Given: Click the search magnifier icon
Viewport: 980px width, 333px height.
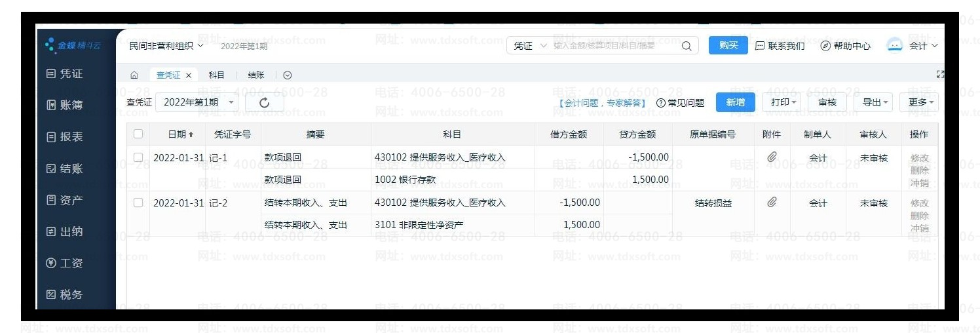Looking at the screenshot, I should [686, 46].
